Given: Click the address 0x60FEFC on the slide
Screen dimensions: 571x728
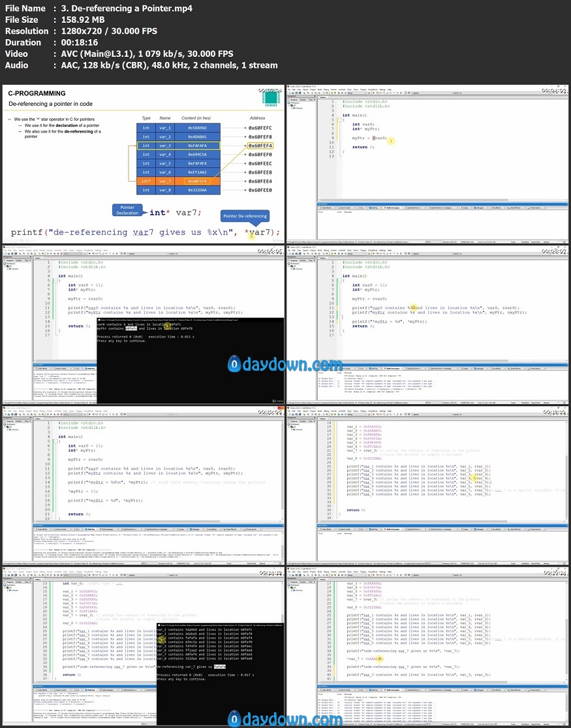Looking at the screenshot, I should [x=260, y=128].
